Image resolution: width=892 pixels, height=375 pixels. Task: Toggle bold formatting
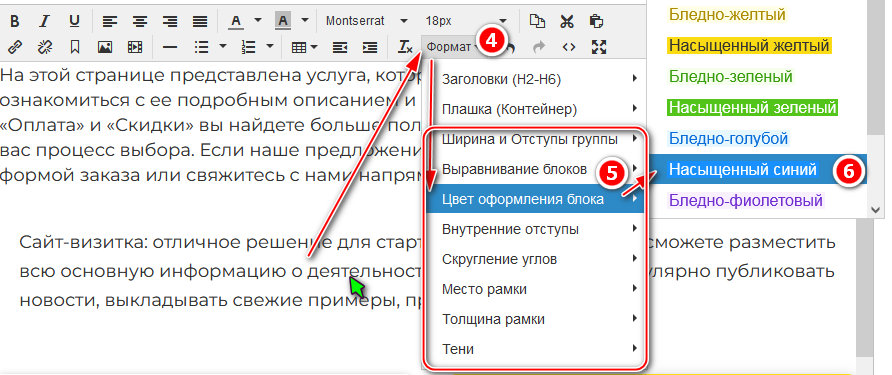coord(15,22)
